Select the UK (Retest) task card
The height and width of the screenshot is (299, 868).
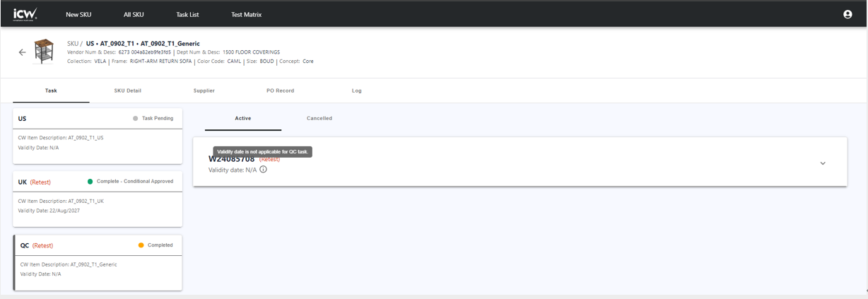98,199
